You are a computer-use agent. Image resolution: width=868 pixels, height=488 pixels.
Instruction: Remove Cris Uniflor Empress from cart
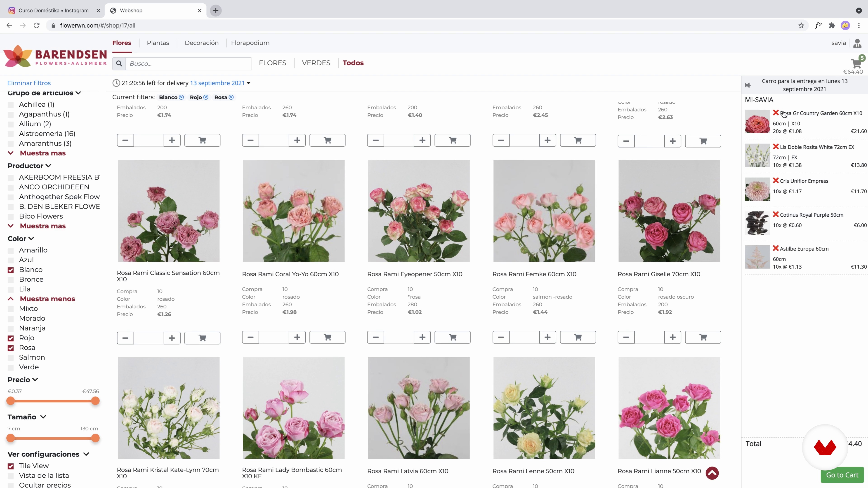(776, 181)
